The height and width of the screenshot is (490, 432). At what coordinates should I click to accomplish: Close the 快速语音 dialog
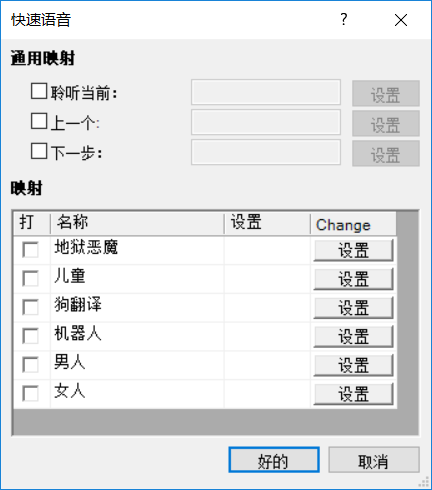click(401, 20)
